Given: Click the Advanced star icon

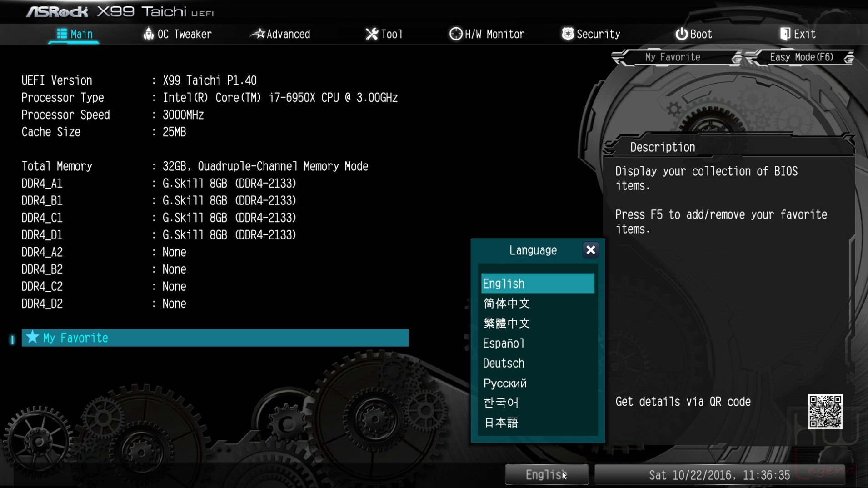Looking at the screenshot, I should pos(257,34).
